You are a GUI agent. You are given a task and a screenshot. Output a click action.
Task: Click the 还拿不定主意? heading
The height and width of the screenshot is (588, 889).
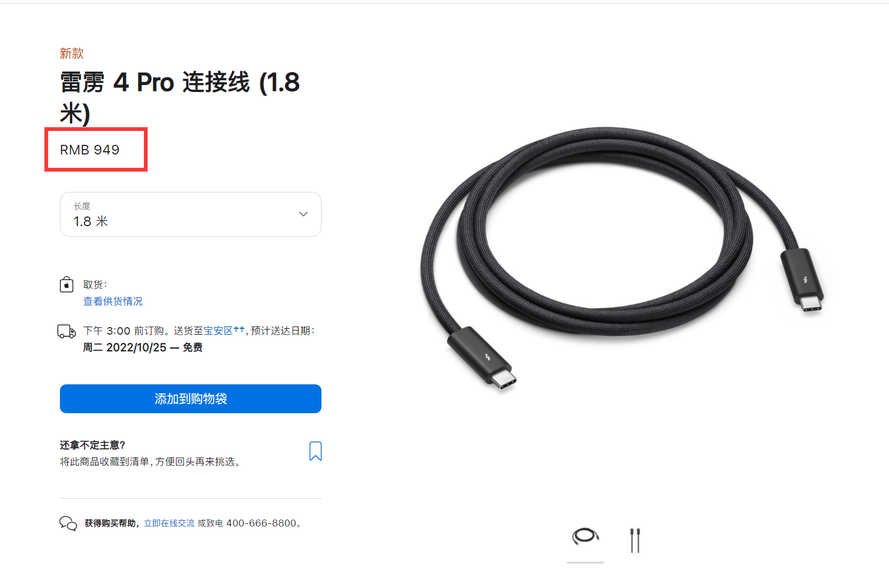[x=93, y=445]
